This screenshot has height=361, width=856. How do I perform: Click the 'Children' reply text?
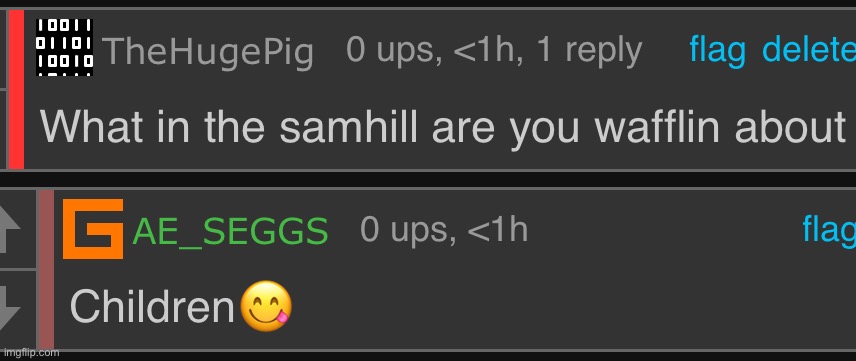point(152,306)
